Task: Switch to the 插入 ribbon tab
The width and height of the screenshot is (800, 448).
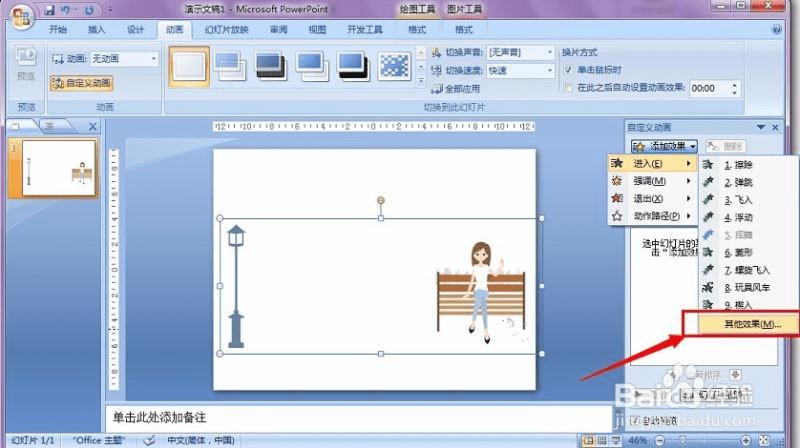Action: [x=96, y=30]
